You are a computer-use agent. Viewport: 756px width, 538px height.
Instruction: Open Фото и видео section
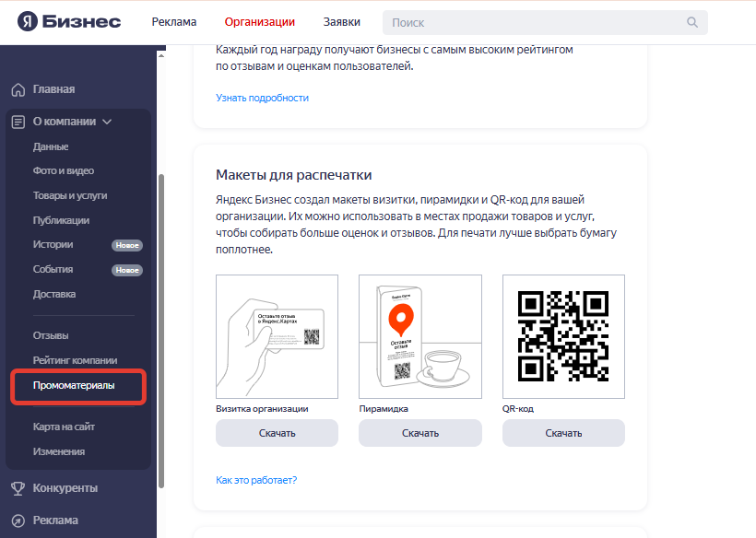point(64,170)
